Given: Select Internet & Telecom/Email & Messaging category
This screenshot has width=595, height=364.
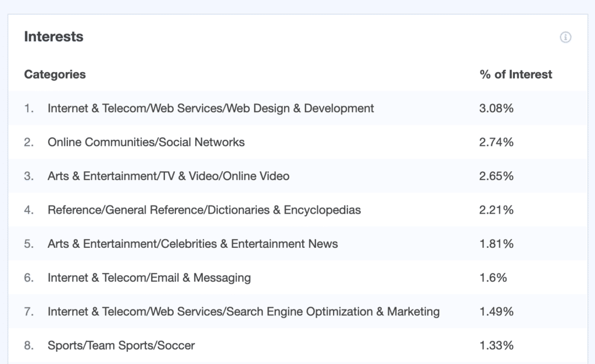Looking at the screenshot, I should coord(149,277).
